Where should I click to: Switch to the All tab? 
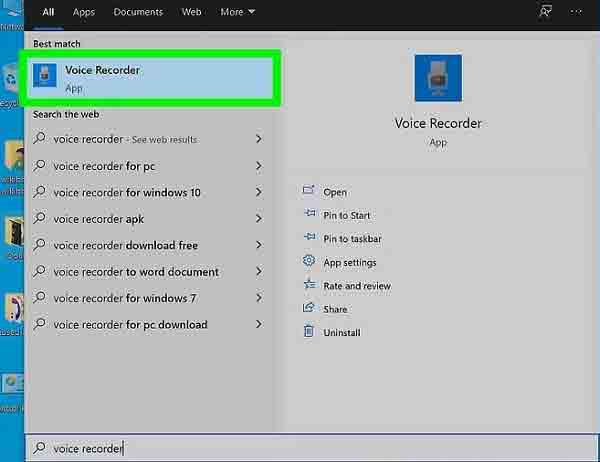click(48, 12)
